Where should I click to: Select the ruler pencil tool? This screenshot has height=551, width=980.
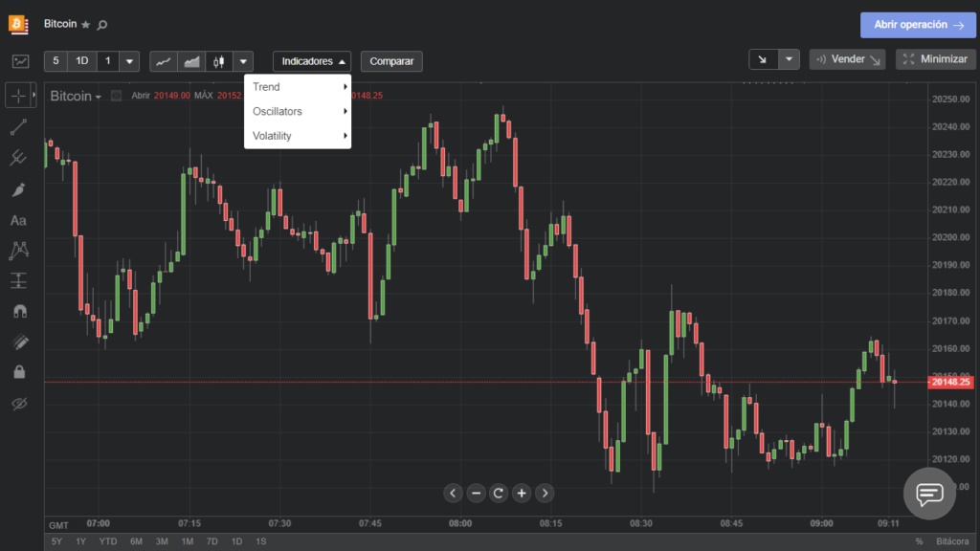point(19,342)
